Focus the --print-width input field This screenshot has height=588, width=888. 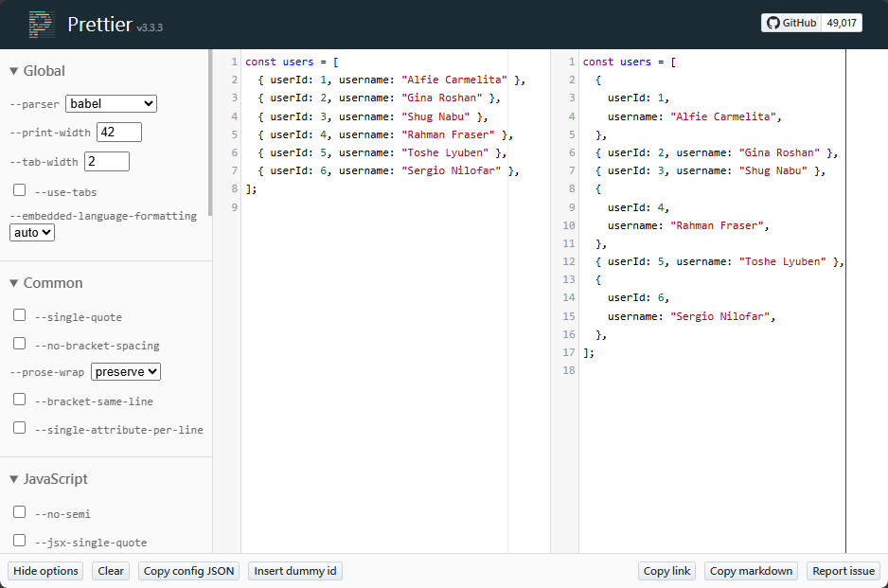pos(119,132)
